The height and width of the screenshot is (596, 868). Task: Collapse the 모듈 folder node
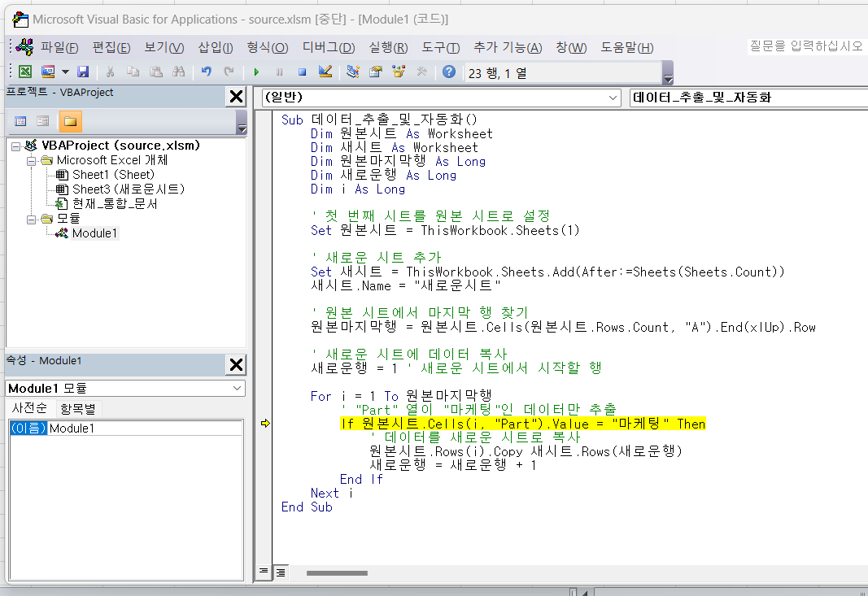point(32,220)
